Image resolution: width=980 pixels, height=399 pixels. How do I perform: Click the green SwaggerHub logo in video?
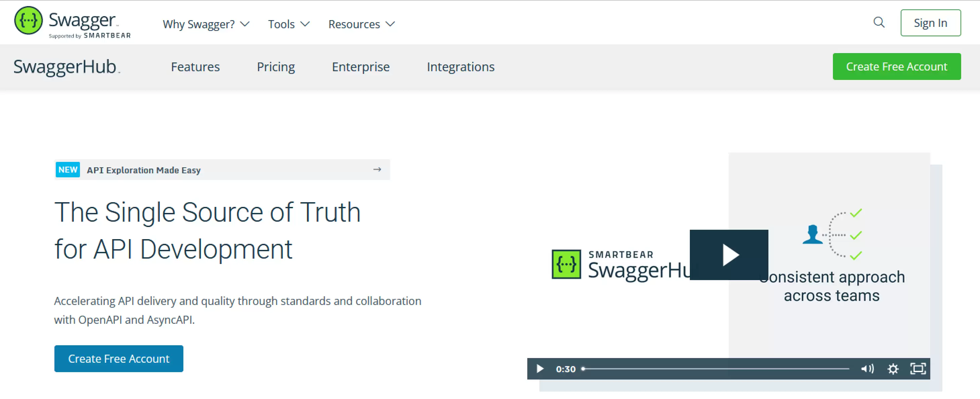[566, 264]
